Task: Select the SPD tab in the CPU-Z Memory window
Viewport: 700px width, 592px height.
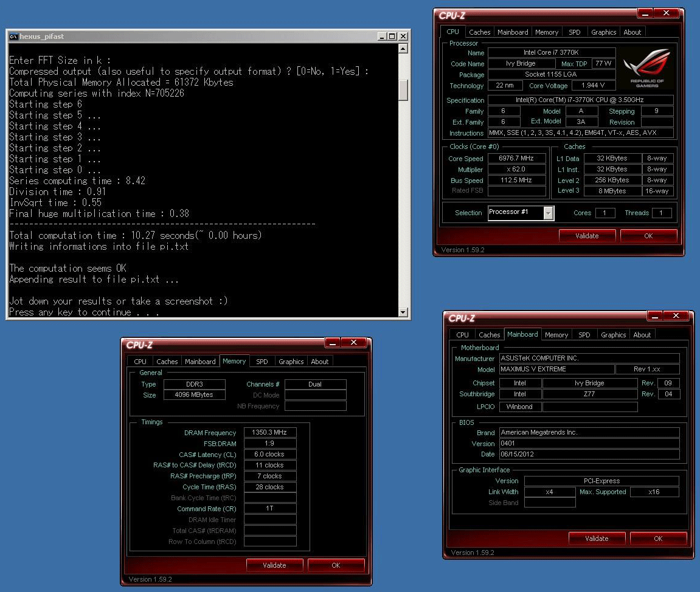Action: [262, 362]
